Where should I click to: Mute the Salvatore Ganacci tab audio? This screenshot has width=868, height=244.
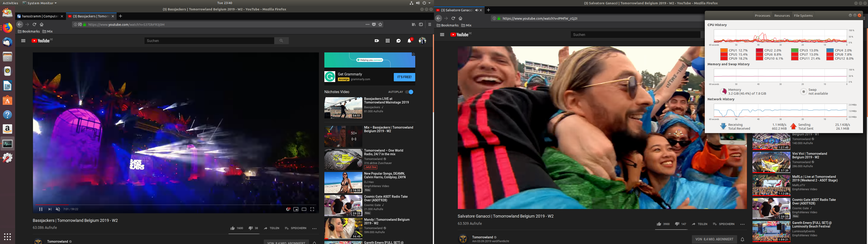click(476, 10)
